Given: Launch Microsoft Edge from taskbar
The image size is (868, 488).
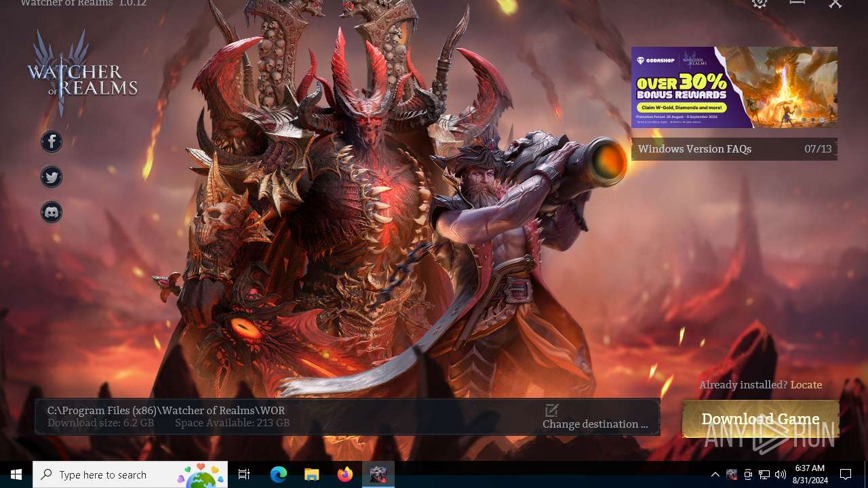Looking at the screenshot, I should (279, 474).
